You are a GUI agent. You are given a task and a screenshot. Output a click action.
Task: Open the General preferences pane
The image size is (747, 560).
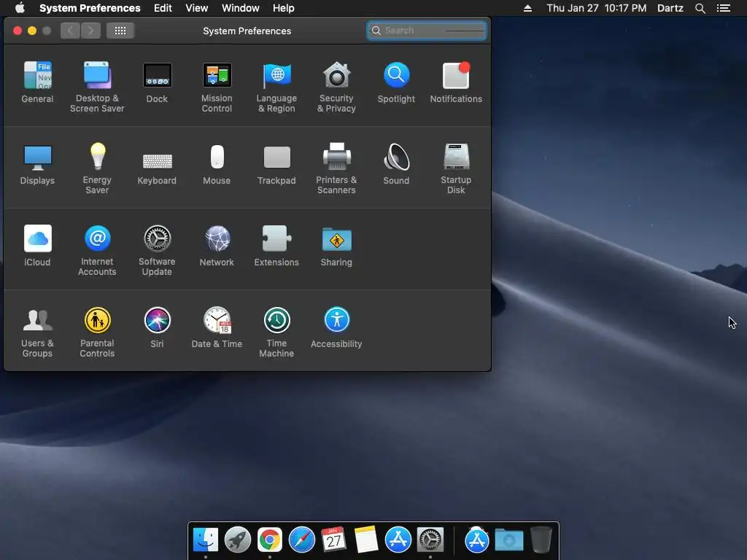[x=37, y=82]
